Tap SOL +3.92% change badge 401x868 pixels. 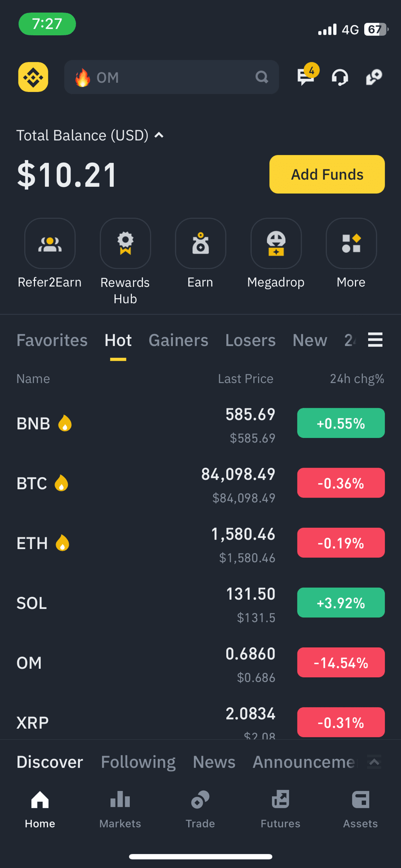coord(341,603)
